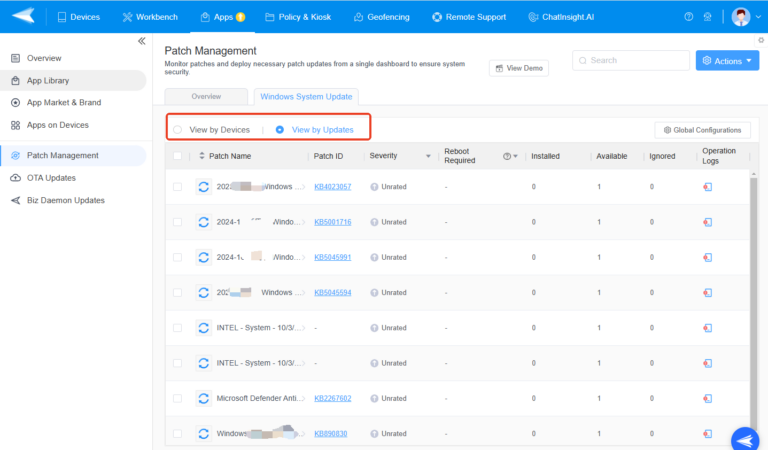Viewport: 768px width, 450px height.
Task: Click the help question mark icon
Action: [688, 17]
